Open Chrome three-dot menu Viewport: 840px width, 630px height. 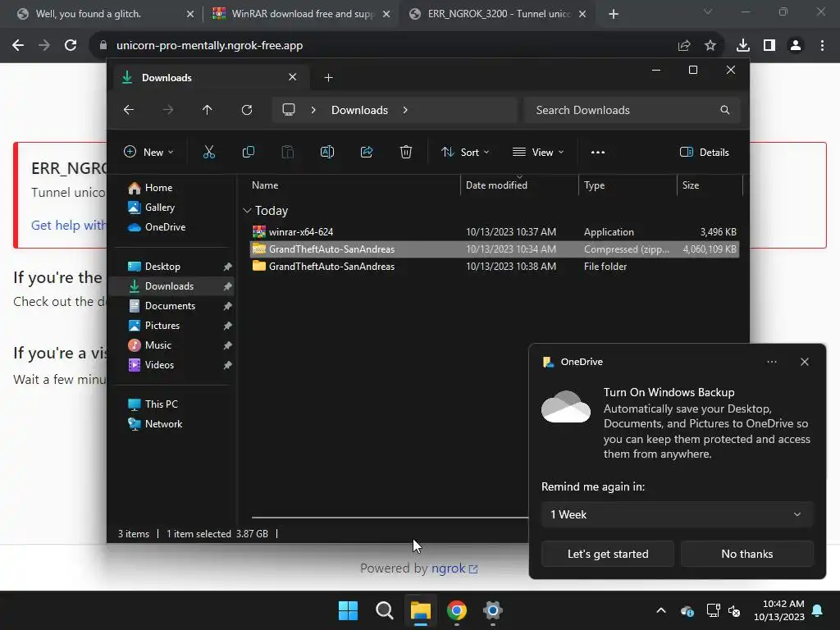click(822, 46)
